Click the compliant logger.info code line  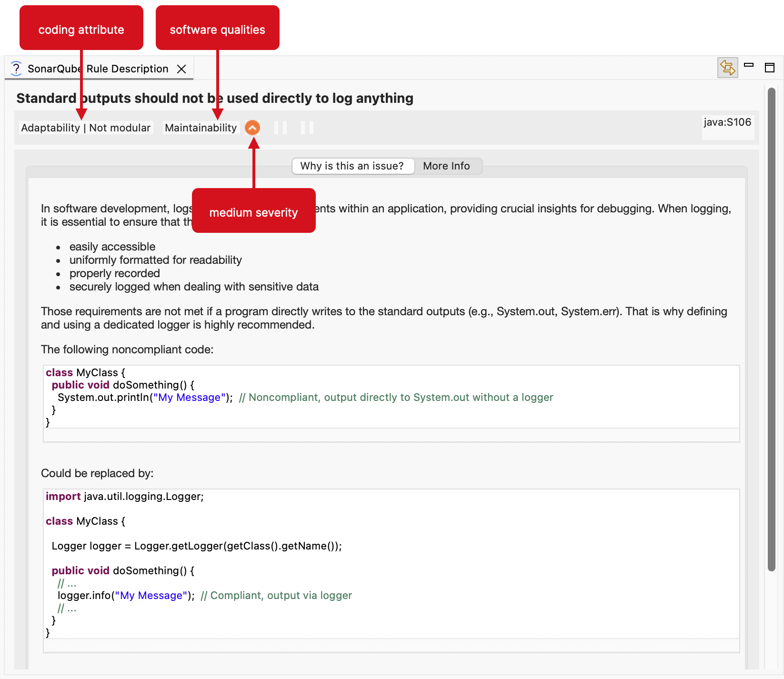click(x=126, y=596)
